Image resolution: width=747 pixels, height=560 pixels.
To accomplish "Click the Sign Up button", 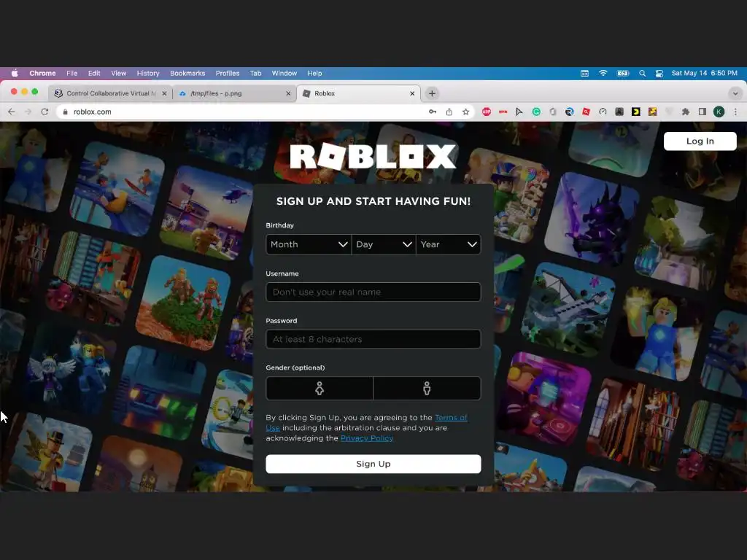I will pyautogui.click(x=373, y=464).
